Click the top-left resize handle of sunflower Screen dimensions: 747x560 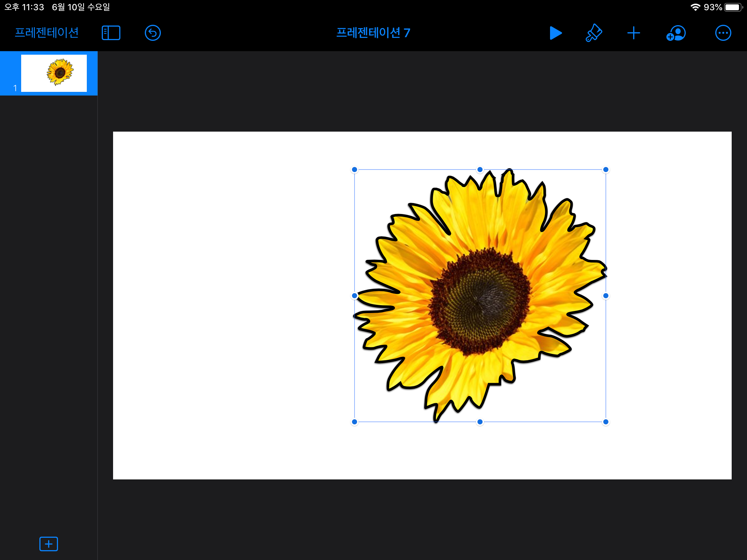pos(355,170)
